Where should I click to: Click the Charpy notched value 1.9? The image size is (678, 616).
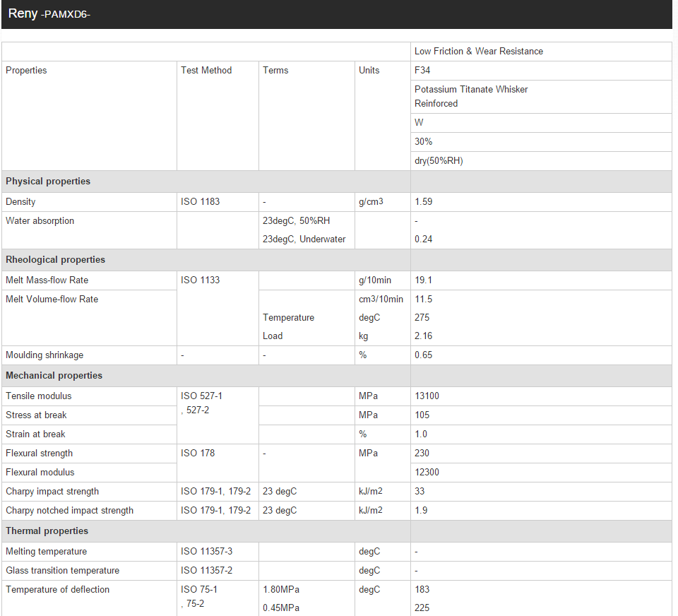click(x=420, y=510)
